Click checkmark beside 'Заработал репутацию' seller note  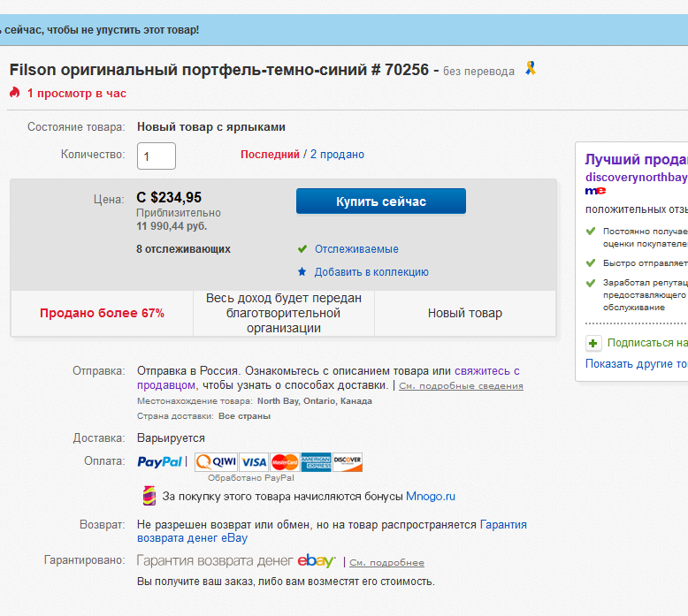[x=591, y=283]
